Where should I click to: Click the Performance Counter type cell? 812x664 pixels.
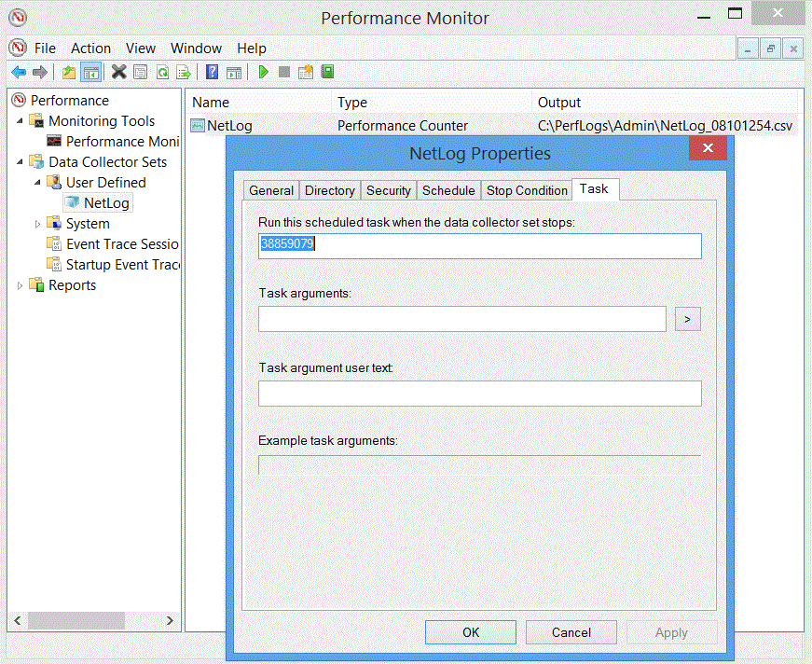point(403,126)
